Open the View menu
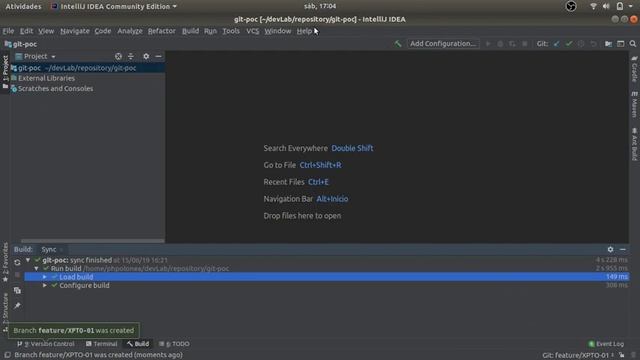 click(46, 31)
